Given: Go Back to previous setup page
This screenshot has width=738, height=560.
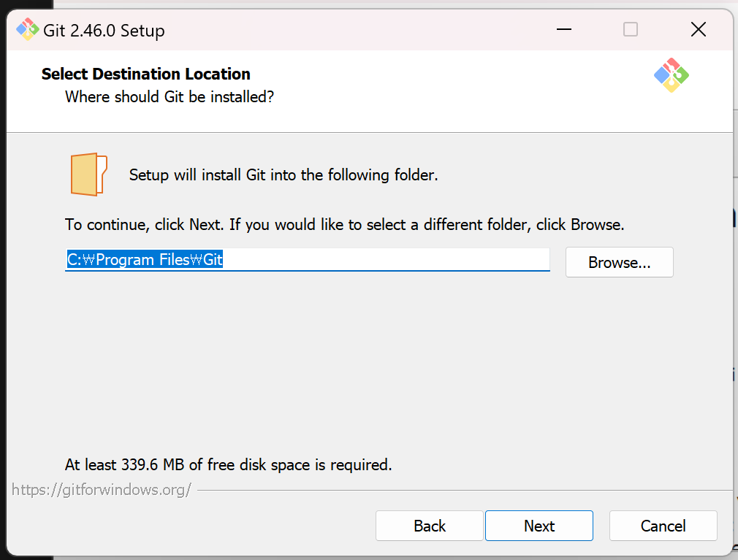Looking at the screenshot, I should [429, 526].
